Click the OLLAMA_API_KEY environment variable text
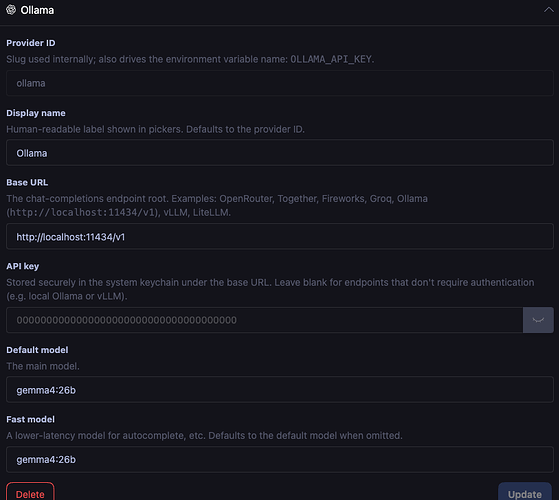Viewport: 559px width, 500px height. (x=331, y=59)
